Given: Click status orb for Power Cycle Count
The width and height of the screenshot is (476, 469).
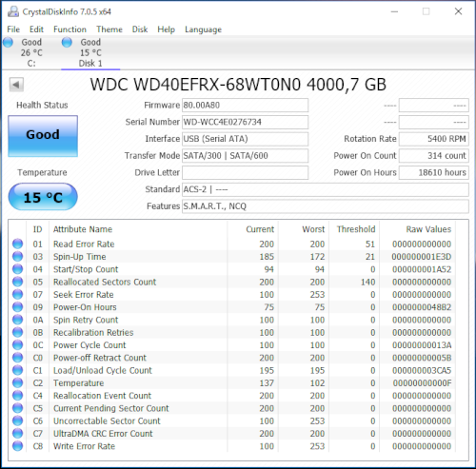Looking at the screenshot, I should tap(18, 344).
